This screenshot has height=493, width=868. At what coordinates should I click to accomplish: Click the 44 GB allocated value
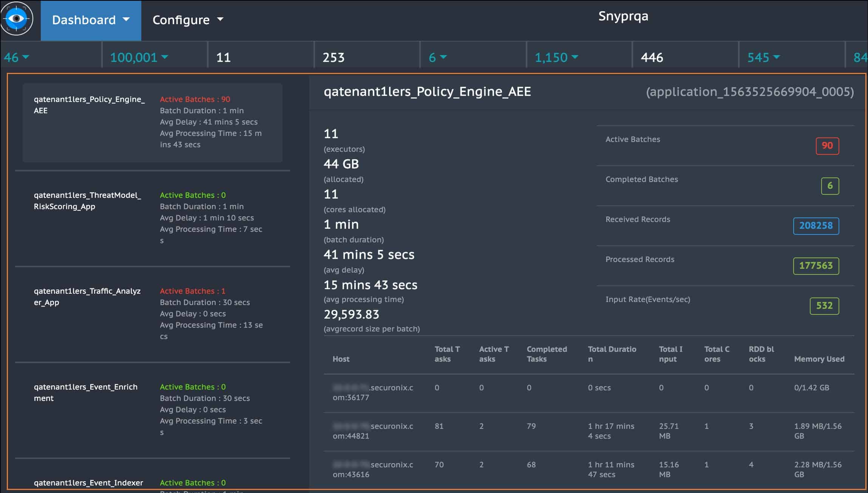pyautogui.click(x=341, y=164)
